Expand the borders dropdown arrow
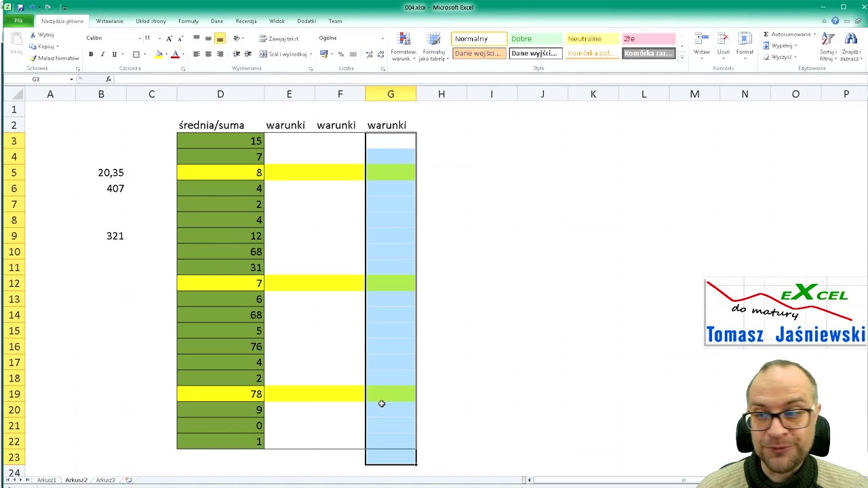 pos(144,54)
